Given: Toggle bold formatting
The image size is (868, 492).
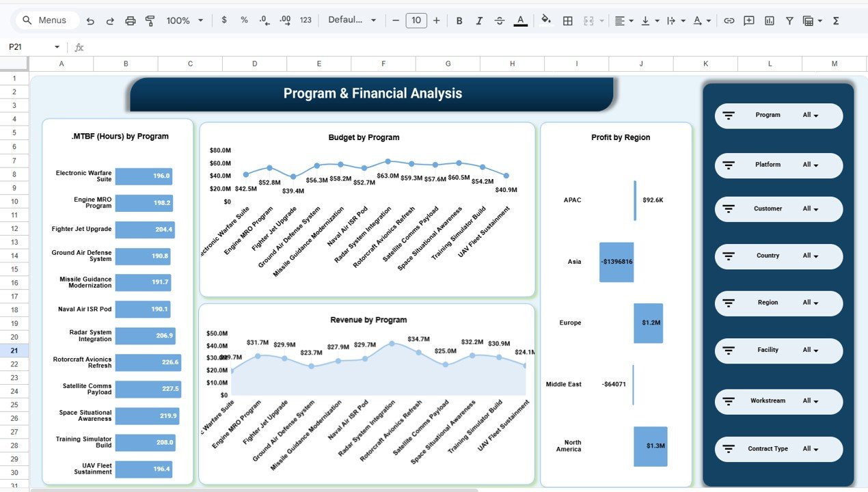Looking at the screenshot, I should (459, 20).
